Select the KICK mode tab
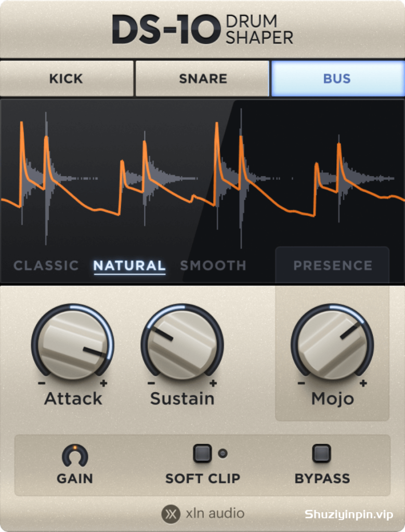 coord(67,79)
